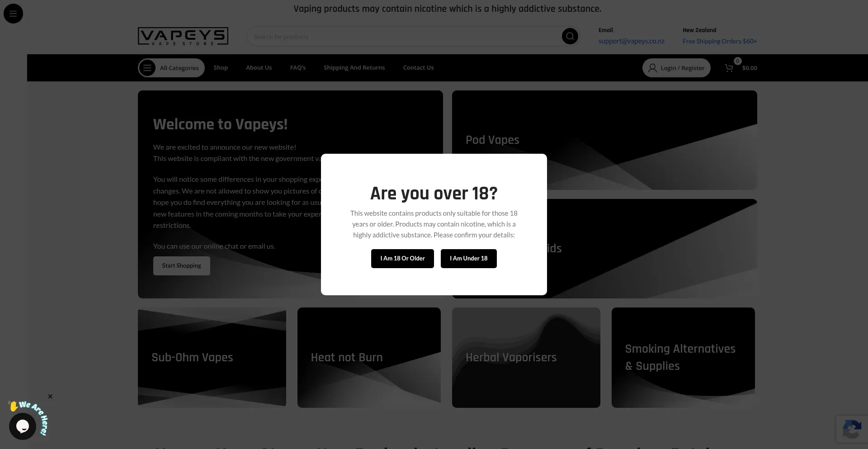Click the Welcome to Vapeys! heading
Viewport: 868px width, 449px height.
pyautogui.click(x=220, y=124)
